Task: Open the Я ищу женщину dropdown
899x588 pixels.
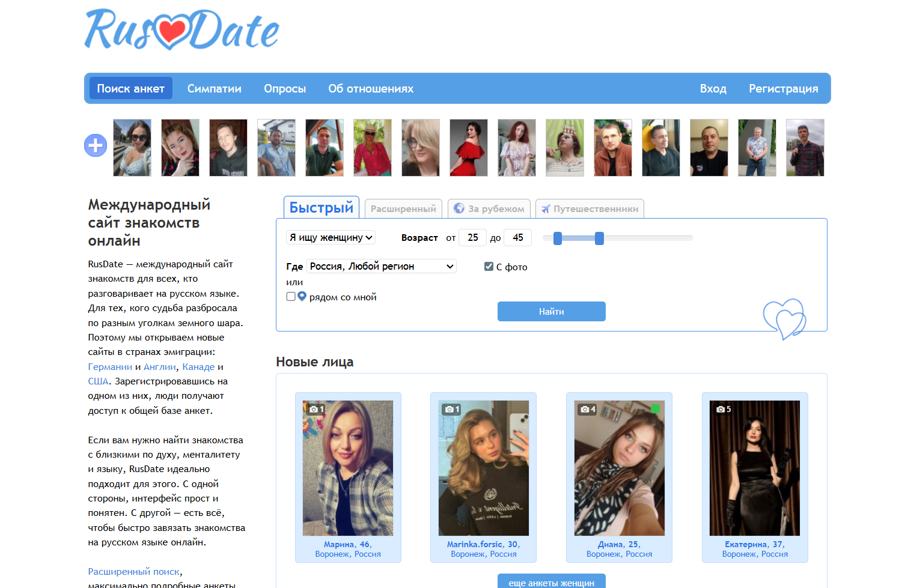Action: pyautogui.click(x=331, y=237)
